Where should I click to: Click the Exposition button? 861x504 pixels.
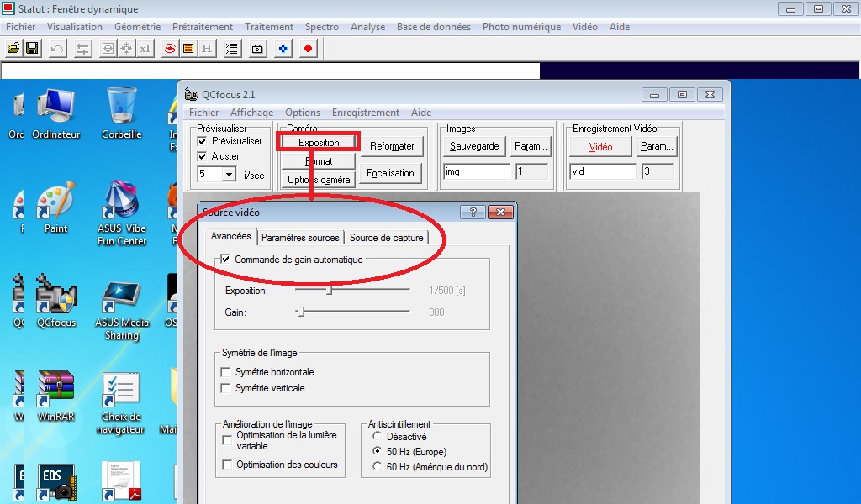[319, 143]
